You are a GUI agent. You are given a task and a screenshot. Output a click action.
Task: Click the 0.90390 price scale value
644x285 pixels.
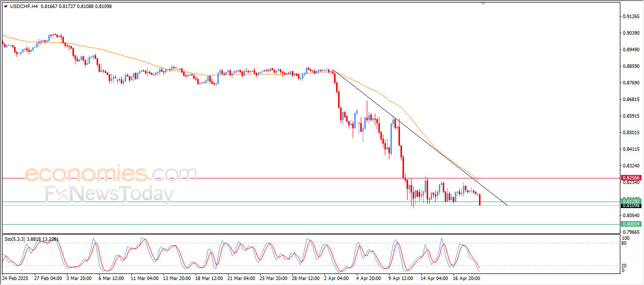point(630,33)
